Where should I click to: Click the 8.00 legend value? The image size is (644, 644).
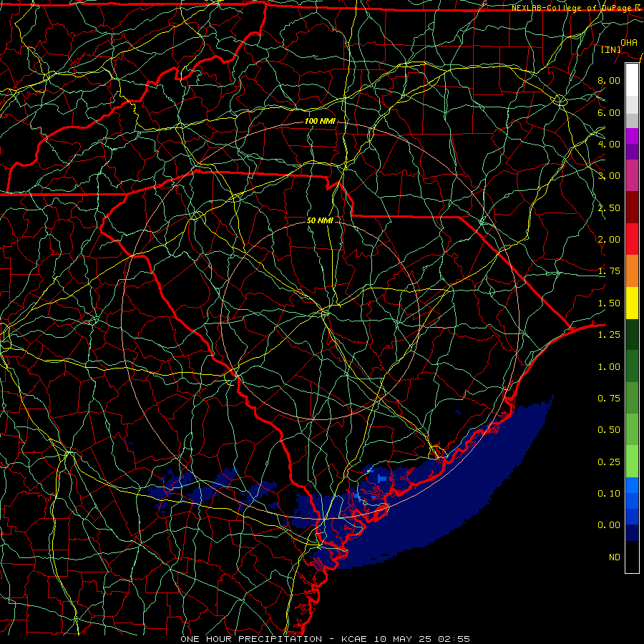click(x=609, y=80)
